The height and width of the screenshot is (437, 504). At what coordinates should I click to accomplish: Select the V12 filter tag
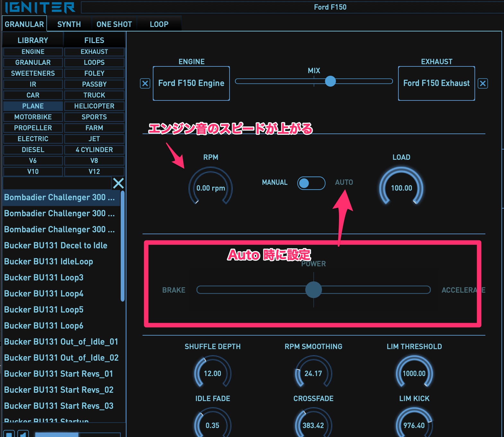click(94, 172)
